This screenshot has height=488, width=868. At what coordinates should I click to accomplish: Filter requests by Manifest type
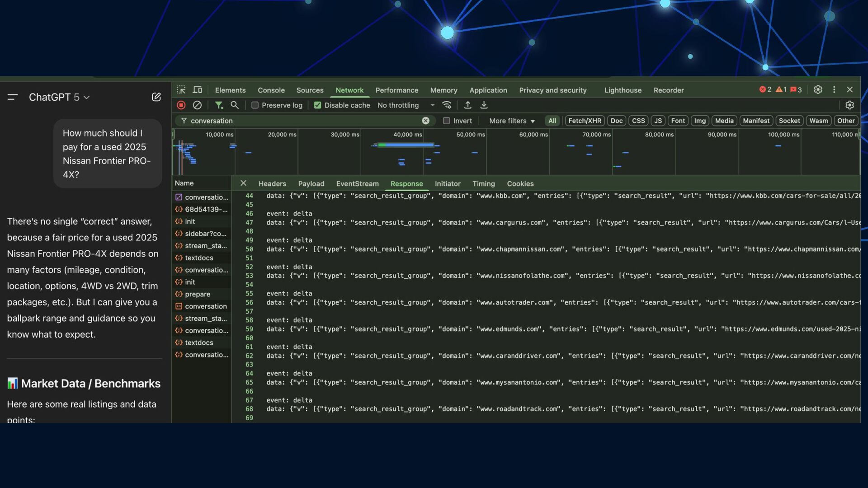pyautogui.click(x=756, y=121)
